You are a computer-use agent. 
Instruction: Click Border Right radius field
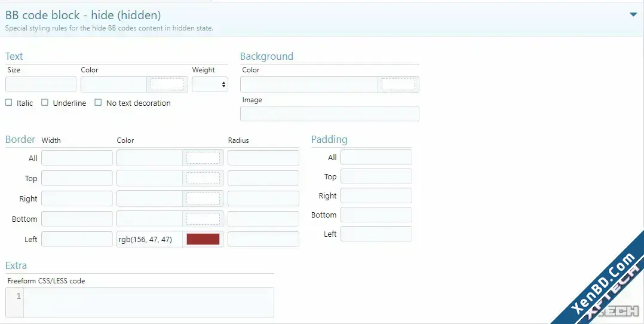click(263, 198)
